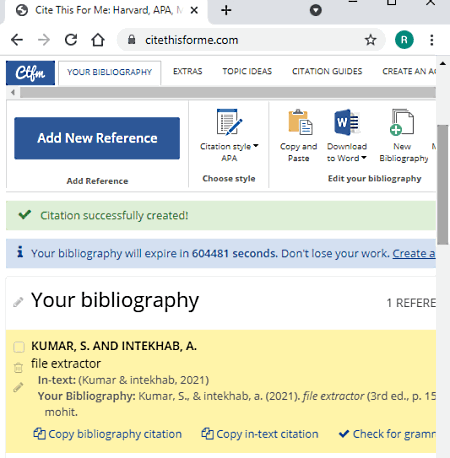Click Copy in-text citation link
450x458 pixels.
click(x=260, y=434)
